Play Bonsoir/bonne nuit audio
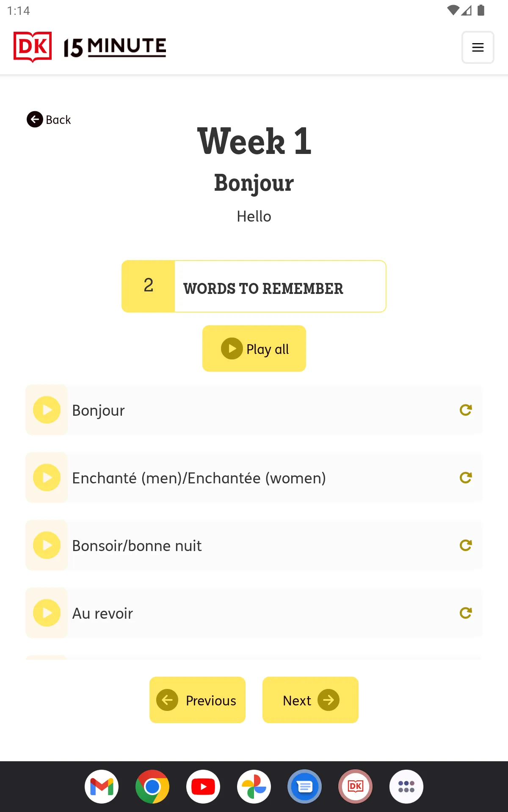508x812 pixels. click(x=47, y=545)
